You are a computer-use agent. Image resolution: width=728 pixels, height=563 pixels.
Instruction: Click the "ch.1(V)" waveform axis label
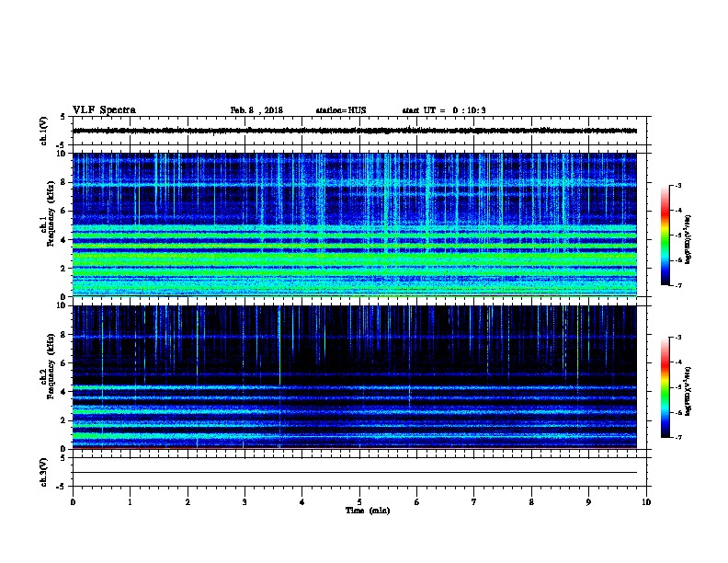(44, 131)
